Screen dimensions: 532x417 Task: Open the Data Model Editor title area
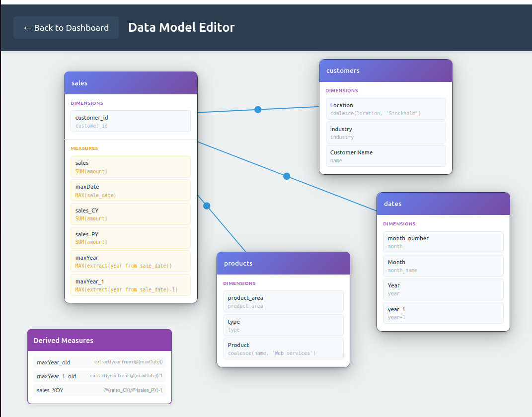click(x=181, y=27)
